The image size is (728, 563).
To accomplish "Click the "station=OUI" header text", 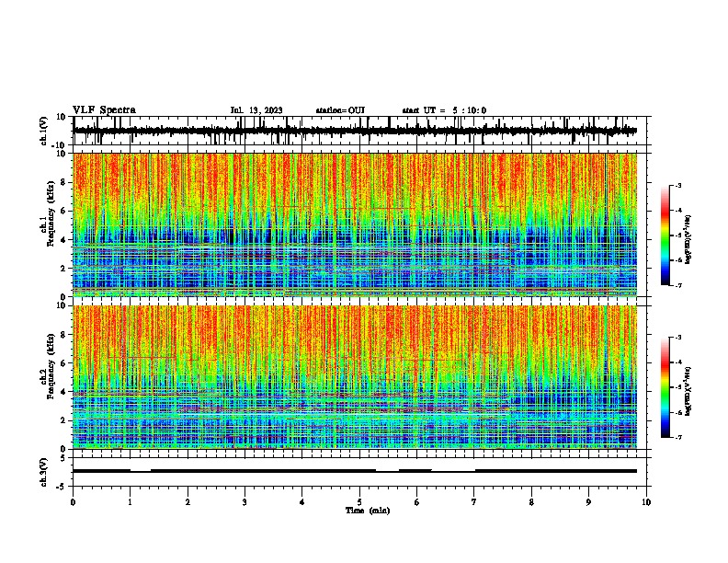I will [340, 110].
